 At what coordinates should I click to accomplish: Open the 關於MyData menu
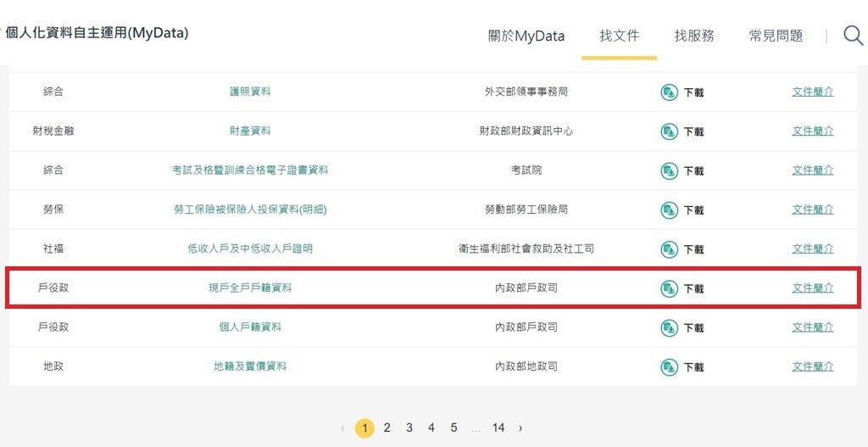(526, 36)
